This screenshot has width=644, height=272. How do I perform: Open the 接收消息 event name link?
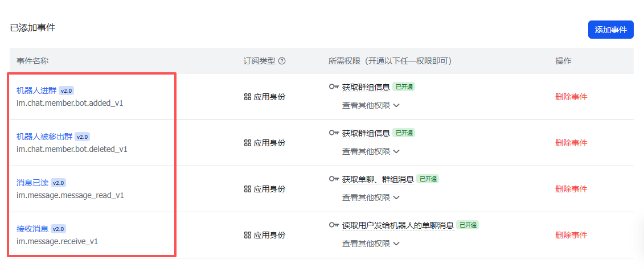point(32,229)
